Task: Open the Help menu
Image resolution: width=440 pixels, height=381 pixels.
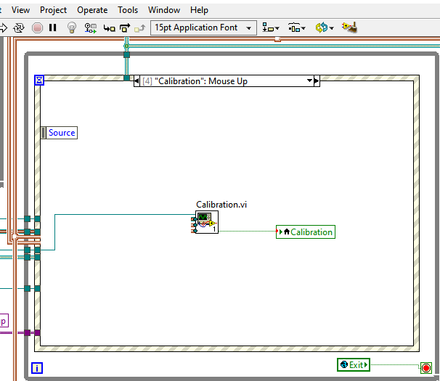Action: (199, 10)
